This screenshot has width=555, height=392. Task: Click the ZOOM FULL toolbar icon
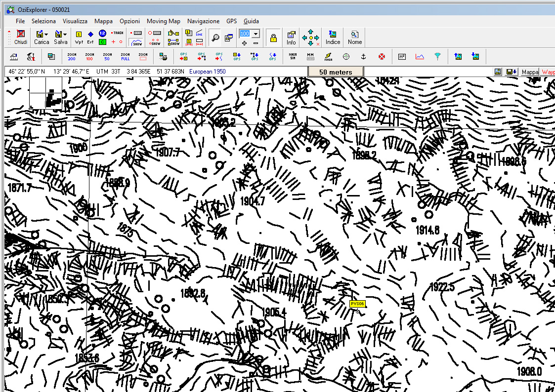pyautogui.click(x=125, y=57)
